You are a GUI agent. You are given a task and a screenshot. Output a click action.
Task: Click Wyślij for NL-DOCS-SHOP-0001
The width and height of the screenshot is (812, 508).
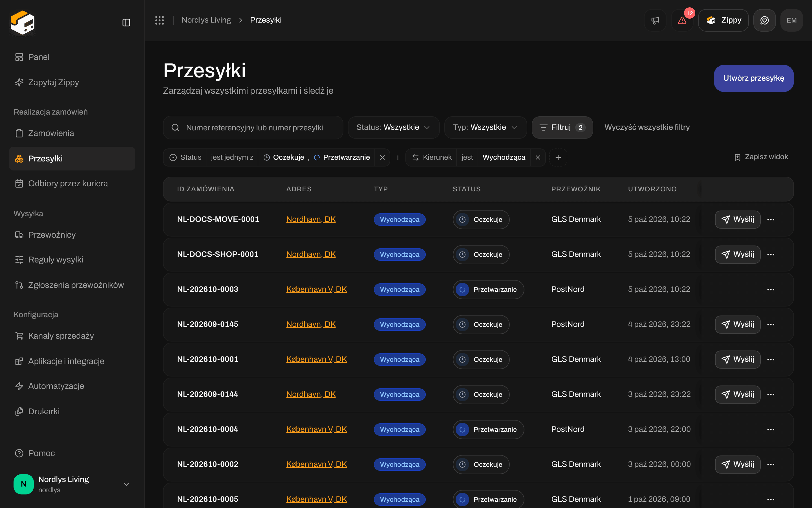tap(738, 254)
